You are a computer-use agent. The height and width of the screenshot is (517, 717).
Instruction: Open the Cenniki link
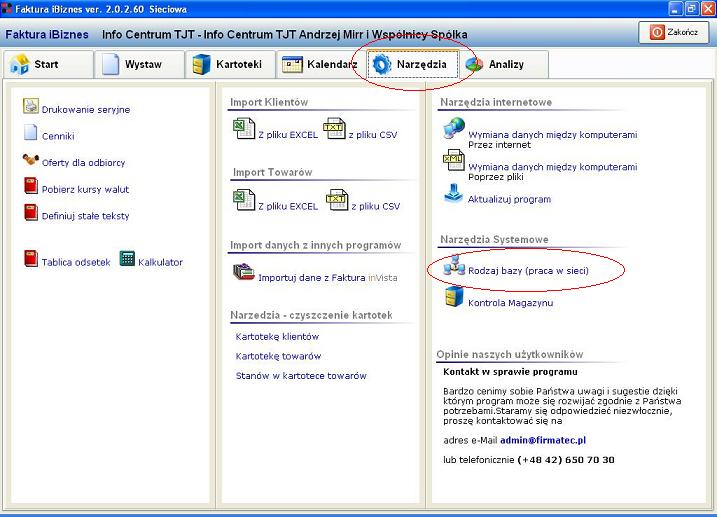(58, 136)
